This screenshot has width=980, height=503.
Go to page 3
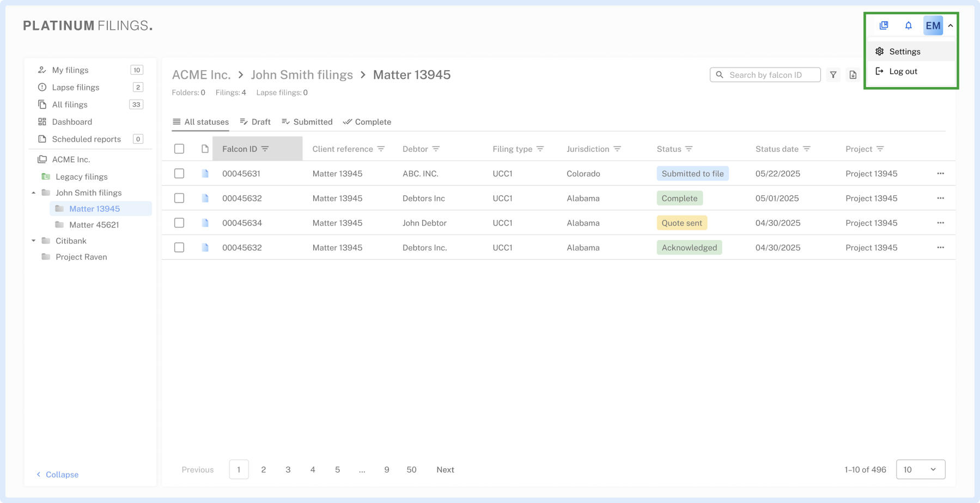coord(288,470)
